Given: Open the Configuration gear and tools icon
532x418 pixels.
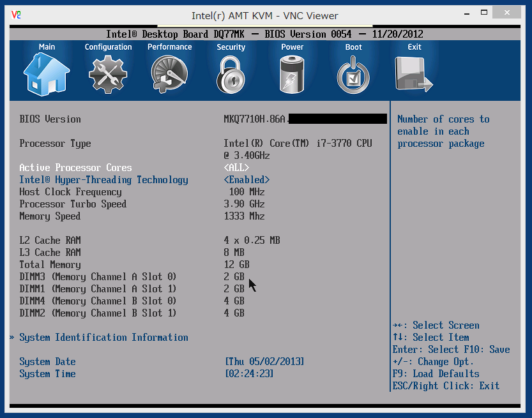Looking at the screenshot, I should (108, 75).
